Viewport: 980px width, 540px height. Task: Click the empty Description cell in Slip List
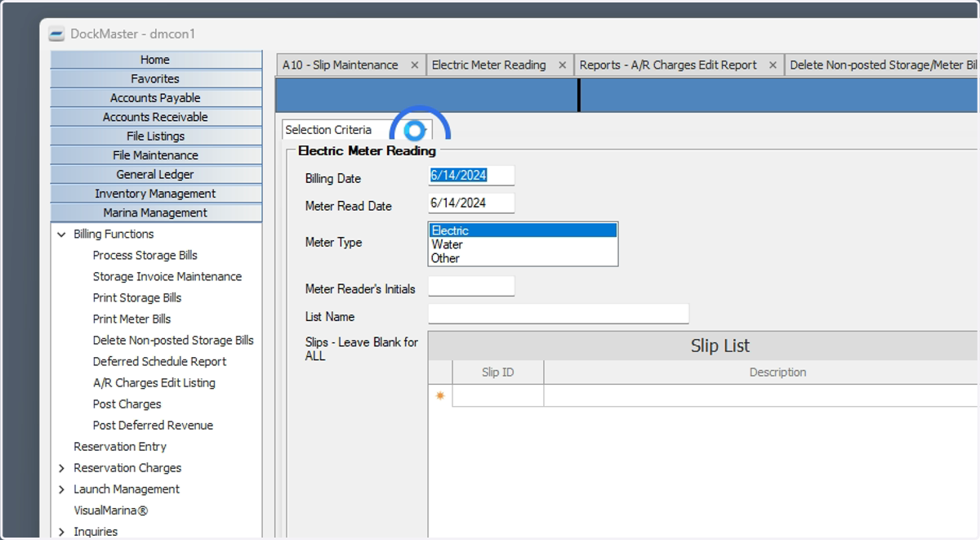click(x=761, y=396)
